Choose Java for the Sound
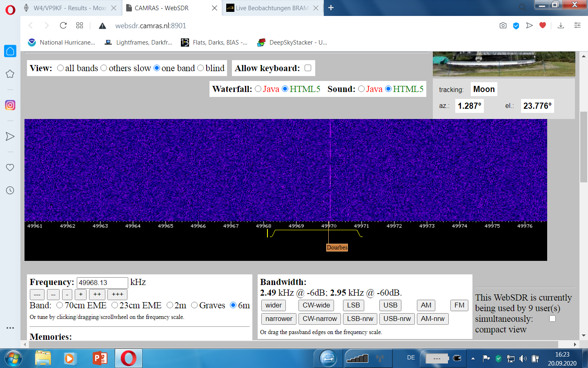The height and width of the screenshot is (368, 588). [361, 89]
